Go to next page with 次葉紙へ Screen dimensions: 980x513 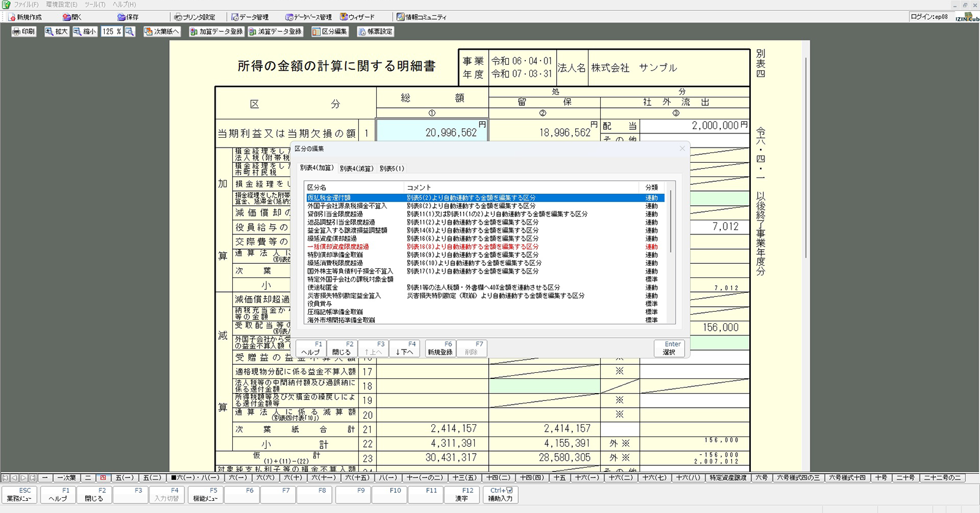[162, 31]
